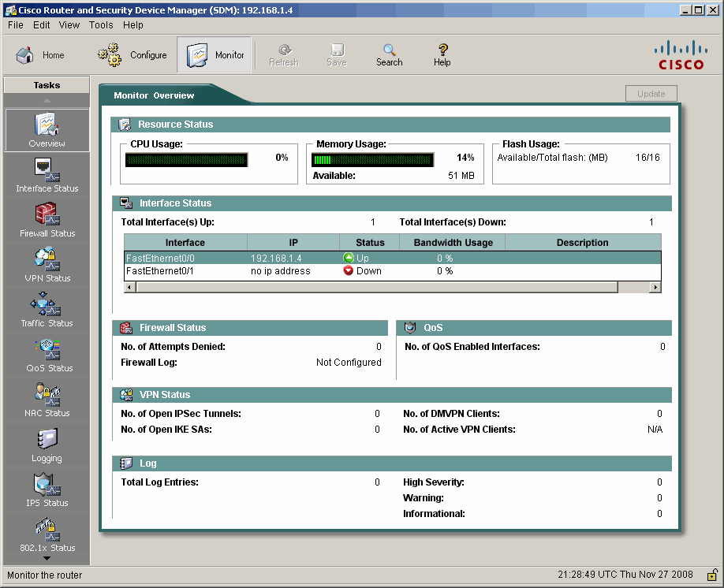Click 'Available/Total flash: (MB)' label
724x588 pixels.
click(x=552, y=158)
